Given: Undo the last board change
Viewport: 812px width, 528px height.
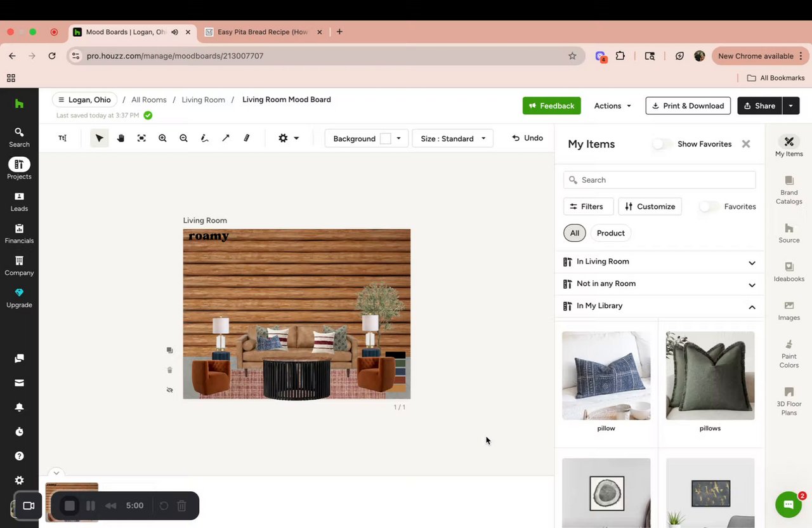Looking at the screenshot, I should 527,138.
